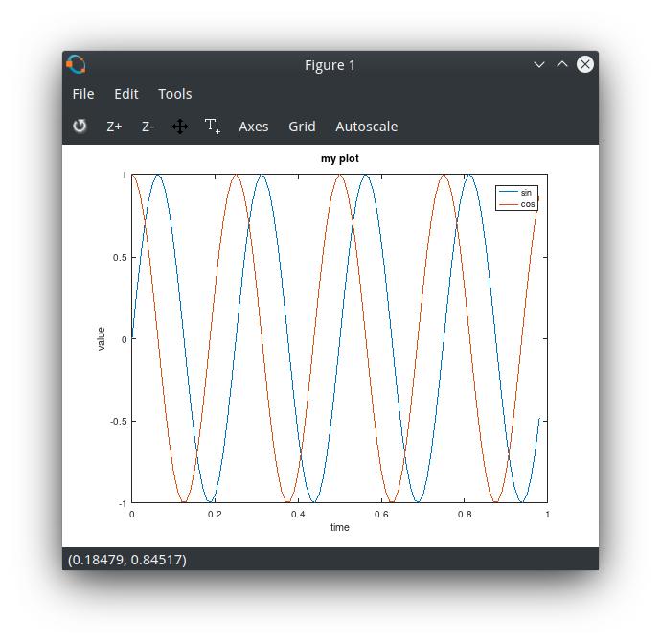The height and width of the screenshot is (644, 661).
Task: Click the cos entry in the legend
Action: (x=527, y=204)
